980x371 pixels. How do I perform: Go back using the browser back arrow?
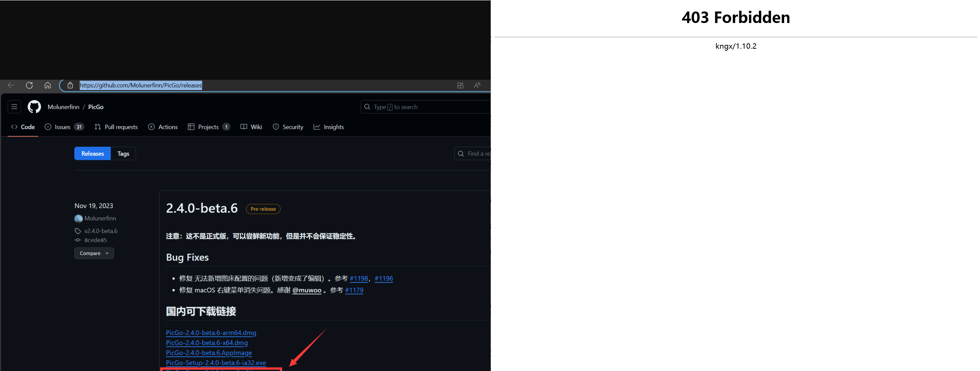coord(11,85)
